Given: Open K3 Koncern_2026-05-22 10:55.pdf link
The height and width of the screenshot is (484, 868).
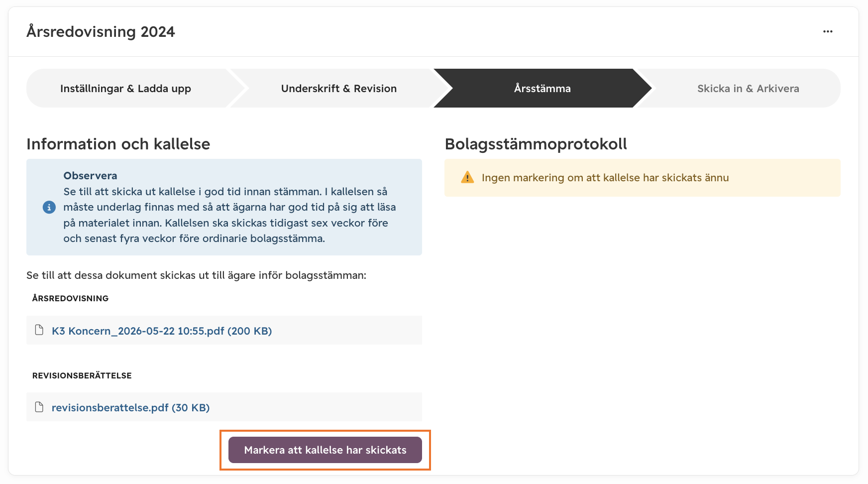Looking at the screenshot, I should (x=162, y=331).
